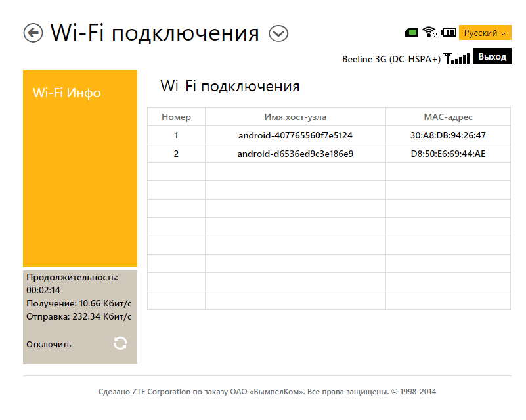Click the Выход logout button
This screenshot has width=526, height=420.
(492, 56)
